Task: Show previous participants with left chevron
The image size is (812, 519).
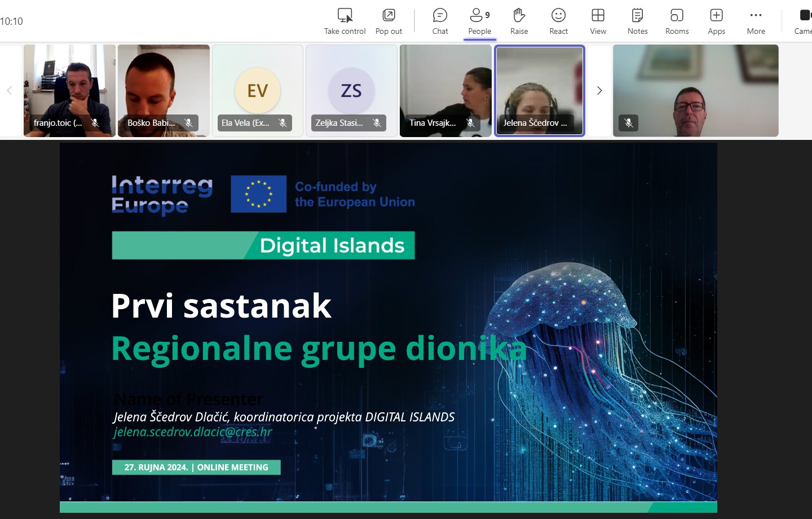Action: tap(9, 90)
